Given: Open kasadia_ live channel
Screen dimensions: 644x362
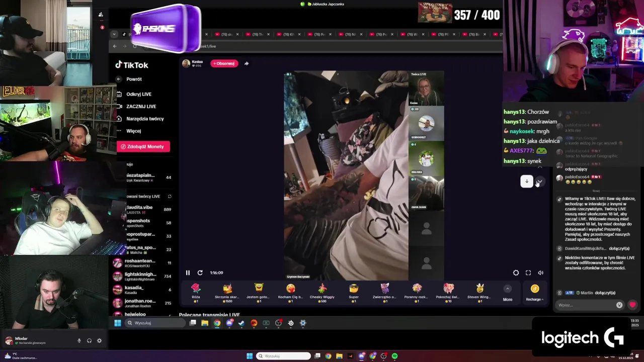Looking at the screenshot, I should point(143,290).
